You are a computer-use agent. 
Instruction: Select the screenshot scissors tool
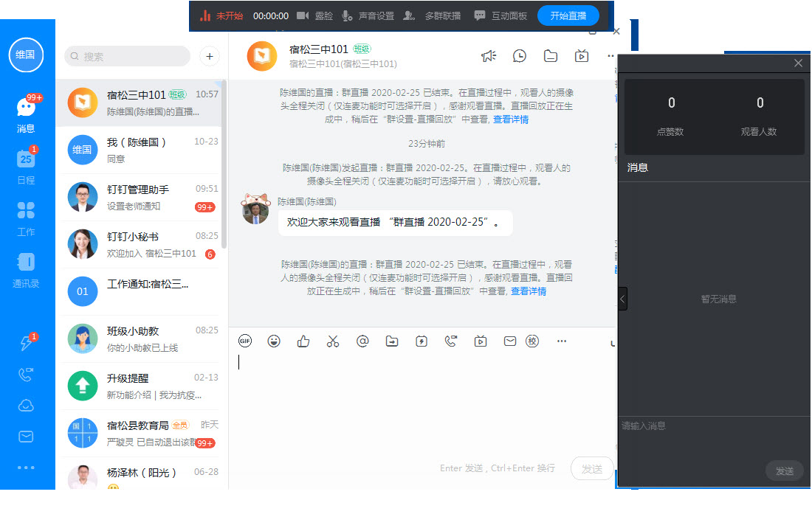pos(333,341)
